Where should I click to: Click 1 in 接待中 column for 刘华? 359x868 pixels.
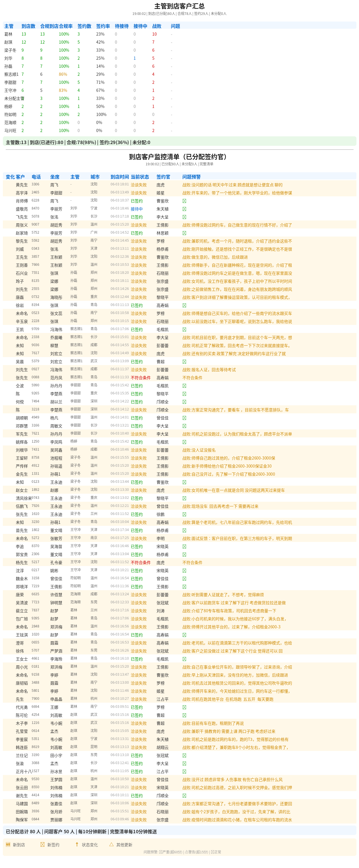tap(134, 58)
